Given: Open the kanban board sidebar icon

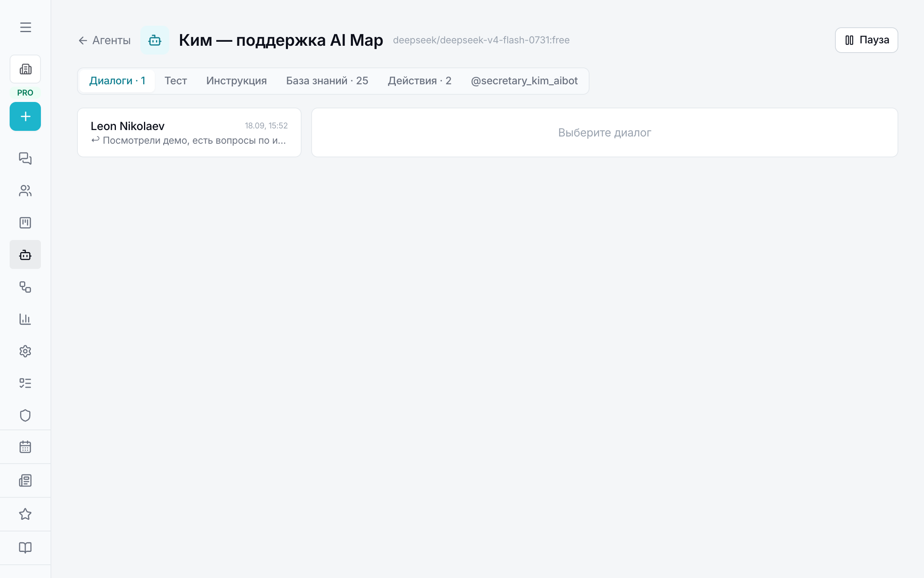Looking at the screenshot, I should point(25,223).
